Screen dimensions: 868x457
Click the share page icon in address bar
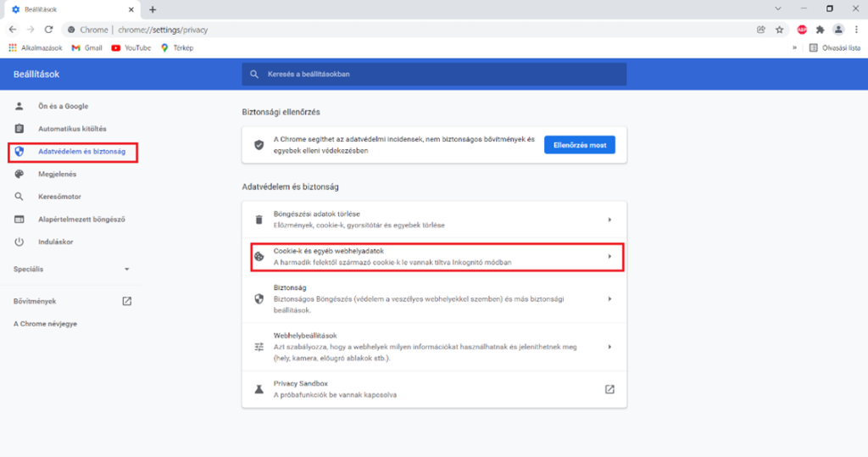pos(761,30)
